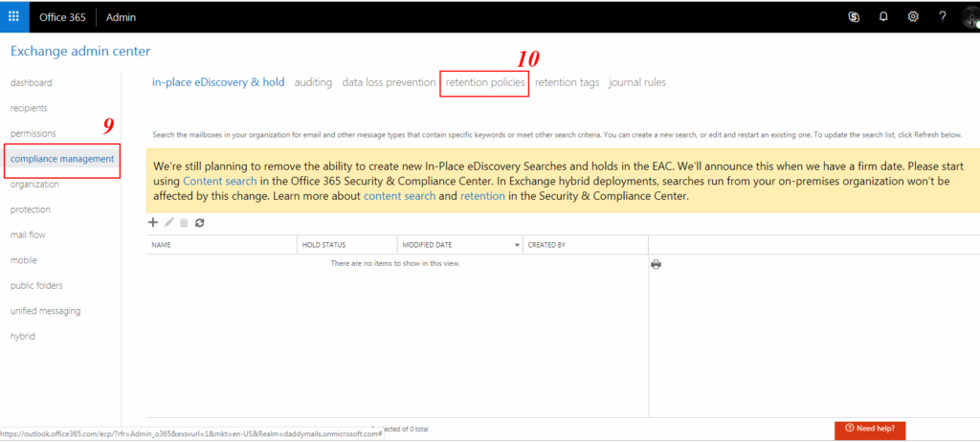Select permissions in the left navigation

(33, 133)
